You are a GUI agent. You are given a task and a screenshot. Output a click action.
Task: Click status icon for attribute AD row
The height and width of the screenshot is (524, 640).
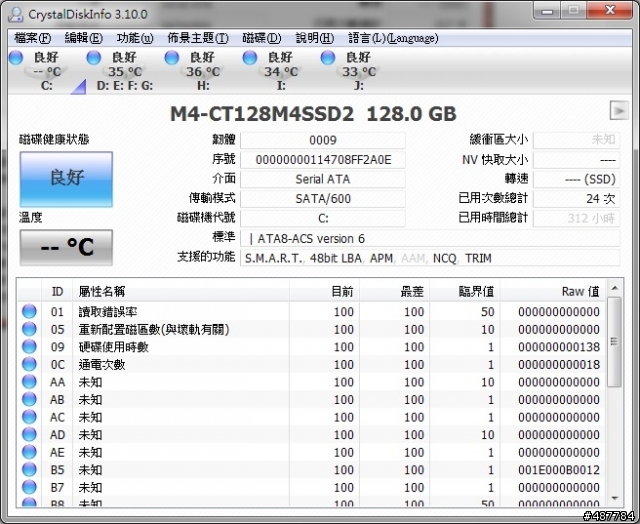(x=29, y=434)
